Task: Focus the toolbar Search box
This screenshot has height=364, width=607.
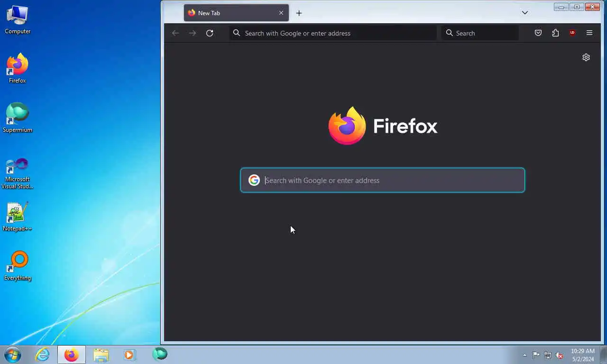Action: click(480, 33)
